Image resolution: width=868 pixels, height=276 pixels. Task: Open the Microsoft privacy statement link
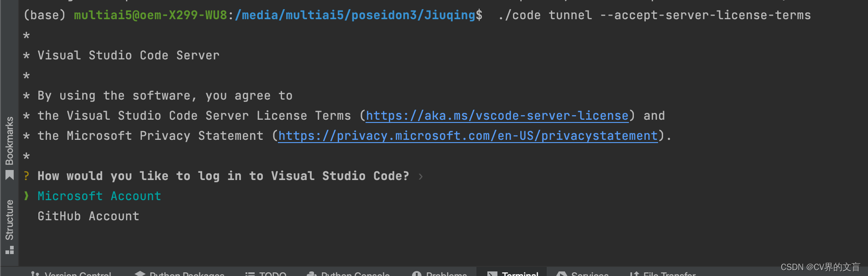click(x=468, y=136)
